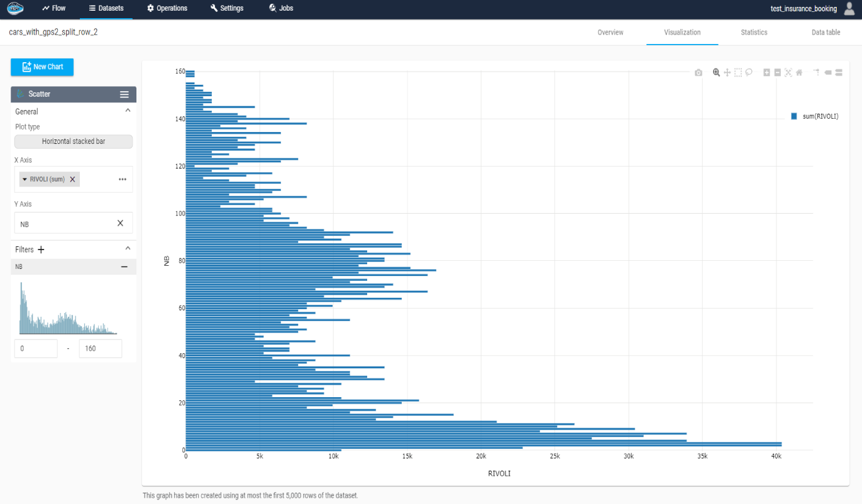Activate Box Select tool in chart toolbar

point(738,73)
